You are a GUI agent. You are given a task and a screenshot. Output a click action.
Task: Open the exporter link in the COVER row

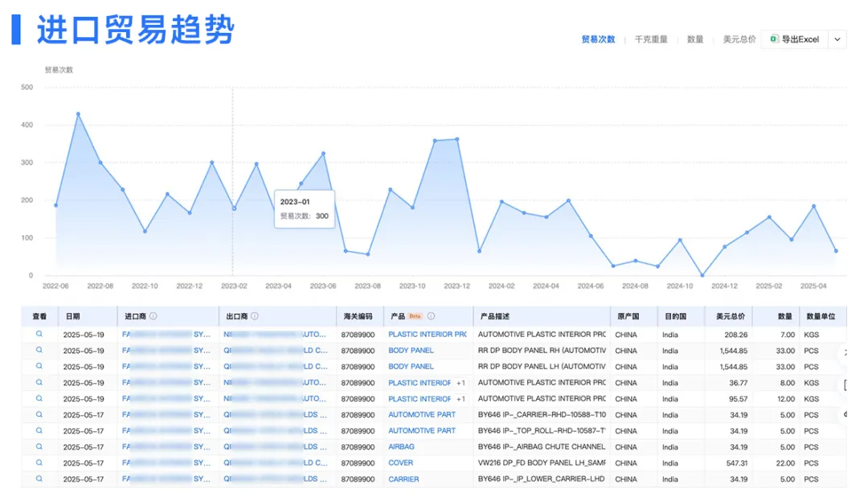click(x=276, y=463)
